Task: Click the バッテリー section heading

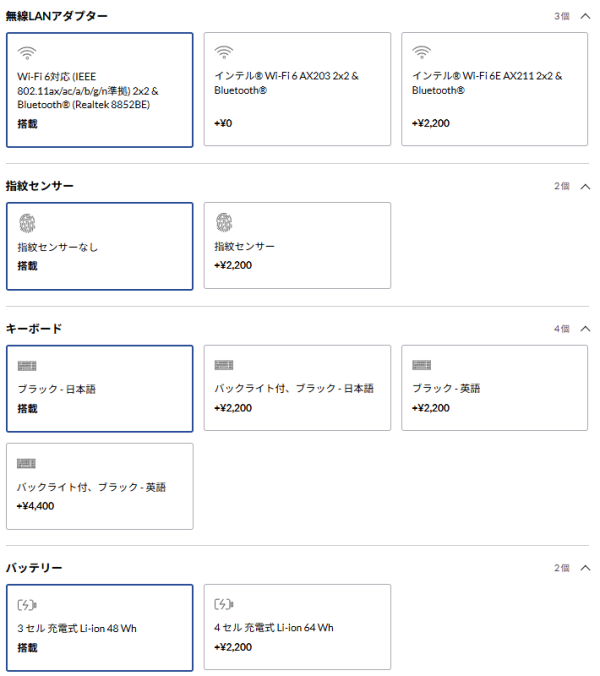Action: tap(34, 568)
